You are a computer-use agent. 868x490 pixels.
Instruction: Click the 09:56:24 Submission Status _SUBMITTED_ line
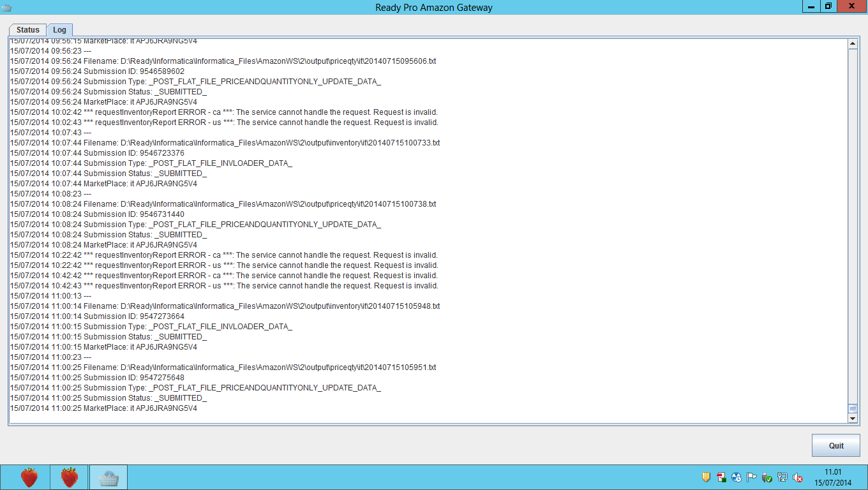point(108,92)
